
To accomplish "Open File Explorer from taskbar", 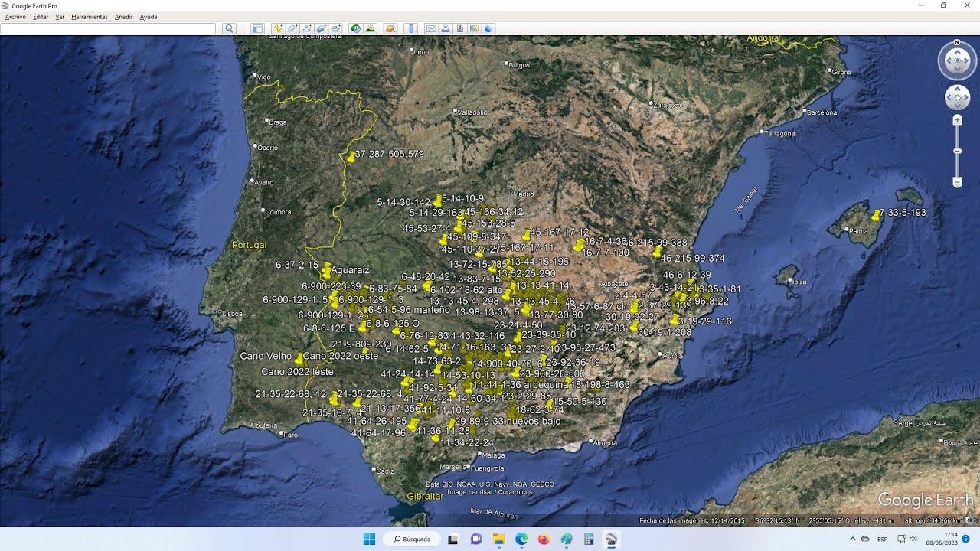I will pyautogui.click(x=498, y=539).
